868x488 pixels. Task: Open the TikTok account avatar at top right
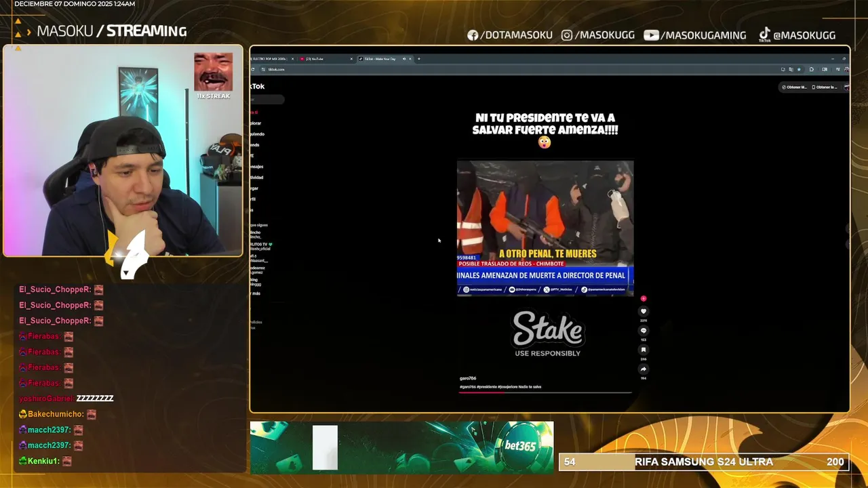(846, 87)
